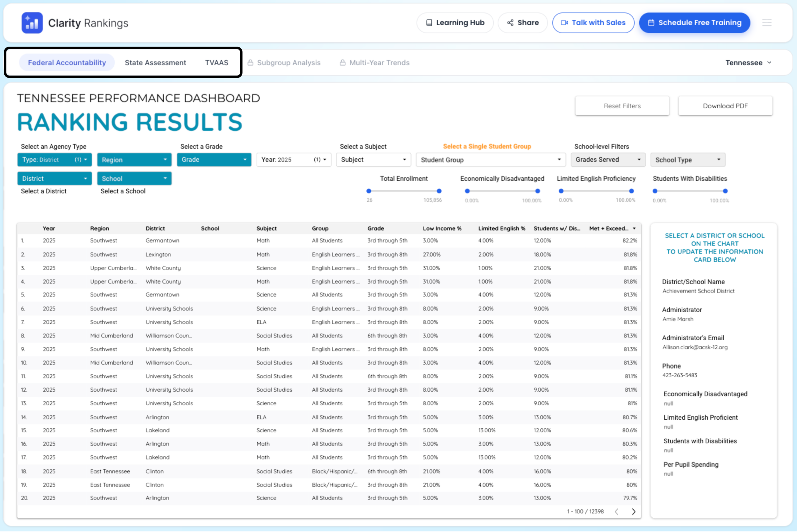Click Upper Cumberland region in row 4
Image resolution: width=797 pixels, height=532 pixels.
point(113,282)
